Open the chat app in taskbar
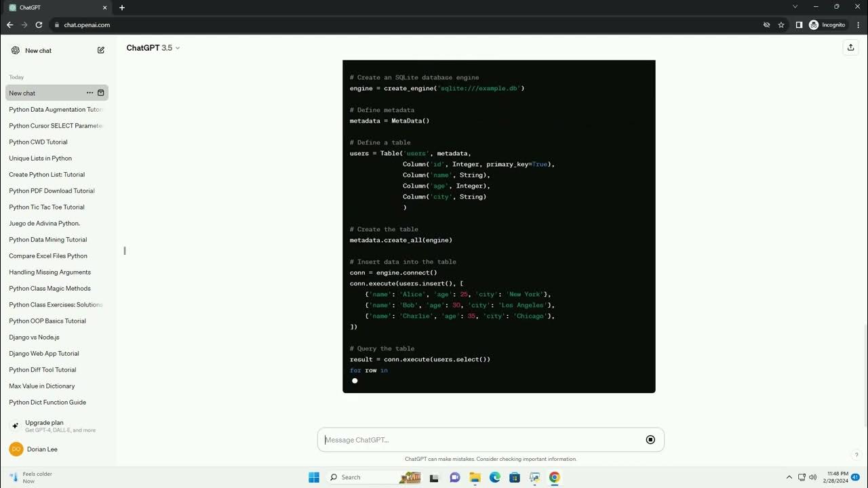The width and height of the screenshot is (868, 488). click(455, 477)
